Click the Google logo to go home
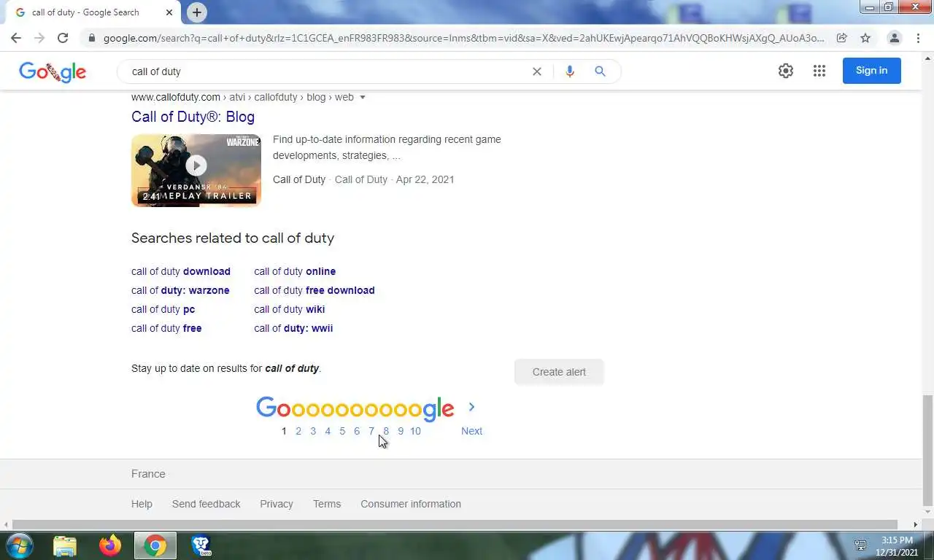Image resolution: width=934 pixels, height=560 pixels. point(53,71)
